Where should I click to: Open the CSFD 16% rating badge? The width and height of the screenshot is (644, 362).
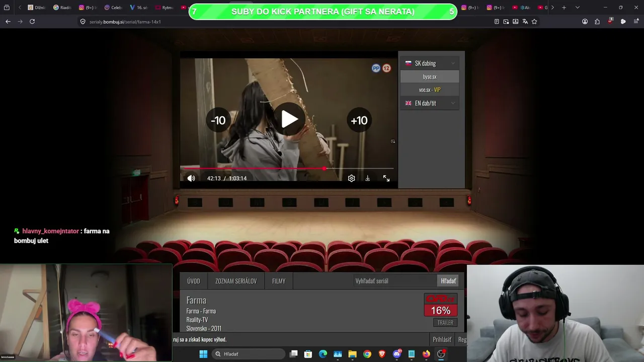click(441, 305)
